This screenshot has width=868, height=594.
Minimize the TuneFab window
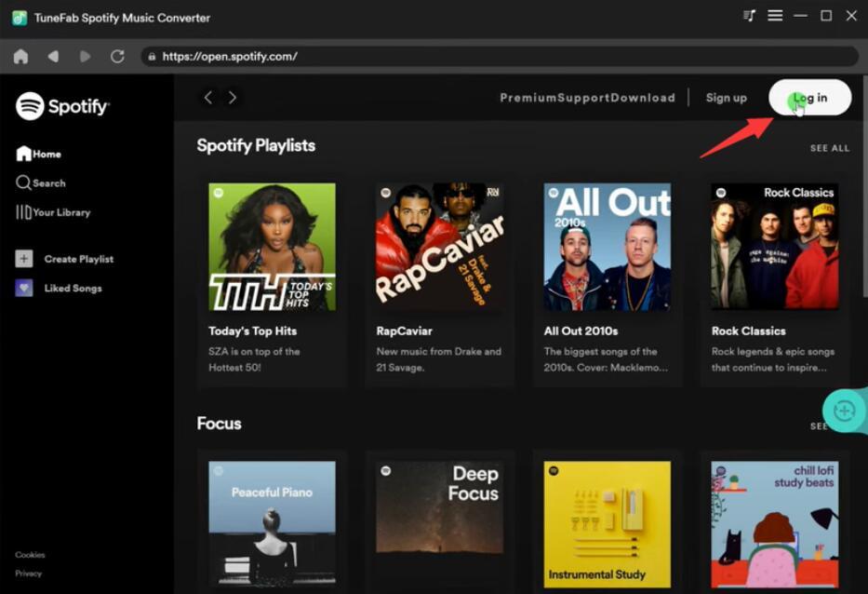(x=800, y=16)
